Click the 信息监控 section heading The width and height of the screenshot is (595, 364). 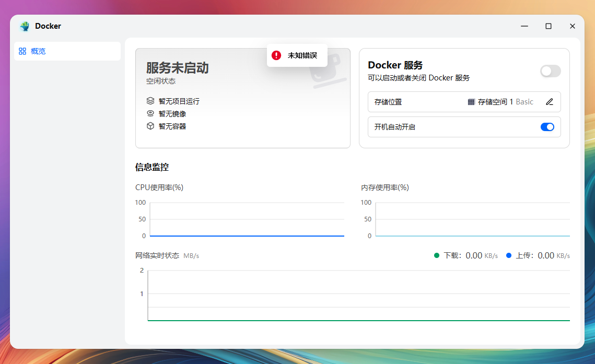(x=152, y=167)
